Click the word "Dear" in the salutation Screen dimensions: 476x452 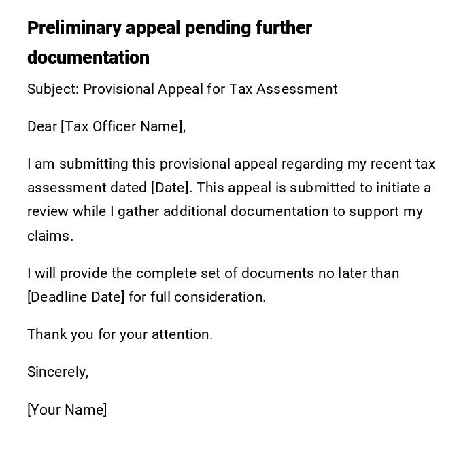tap(42, 126)
